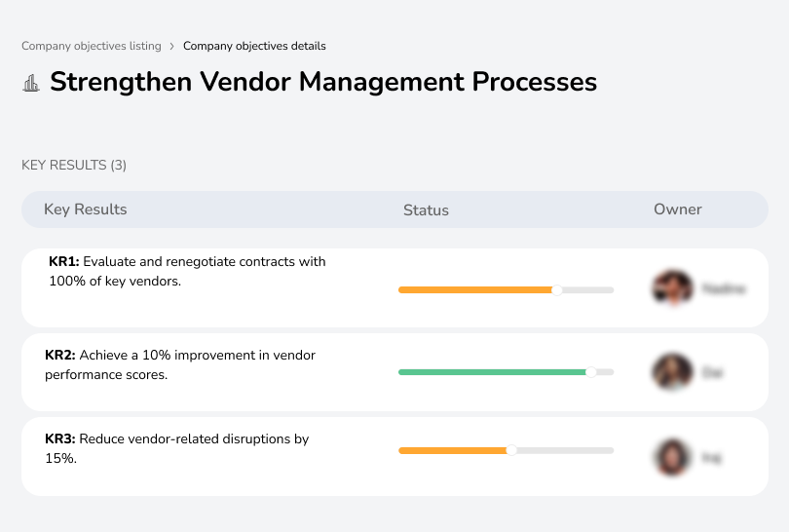Screen dimensions: 789x532
Task: Click the building icon beside the title
Action: tap(31, 83)
